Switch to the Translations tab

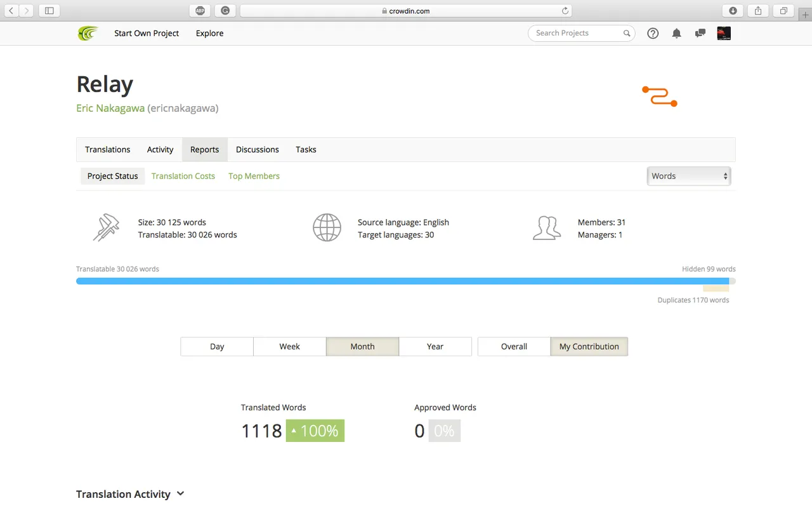tap(107, 149)
